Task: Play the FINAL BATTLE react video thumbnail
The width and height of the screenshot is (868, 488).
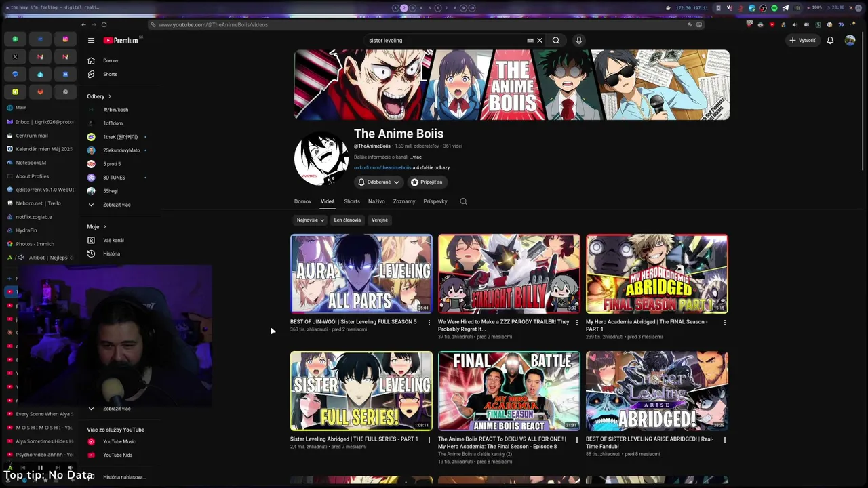Action: coord(509,391)
